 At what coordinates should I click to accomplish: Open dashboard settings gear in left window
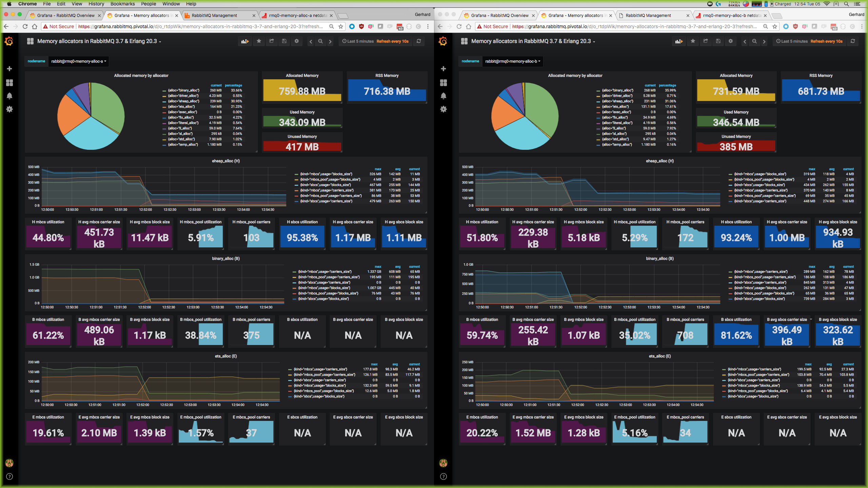tap(297, 41)
